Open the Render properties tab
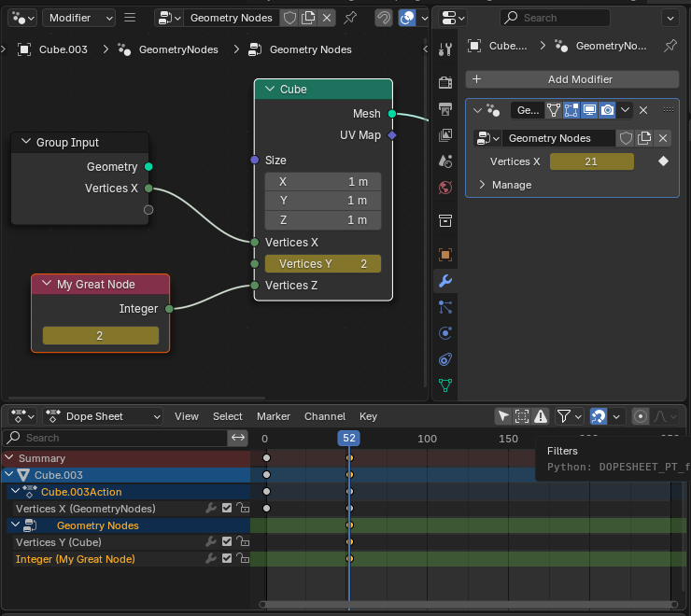This screenshot has width=691, height=616. (x=445, y=82)
